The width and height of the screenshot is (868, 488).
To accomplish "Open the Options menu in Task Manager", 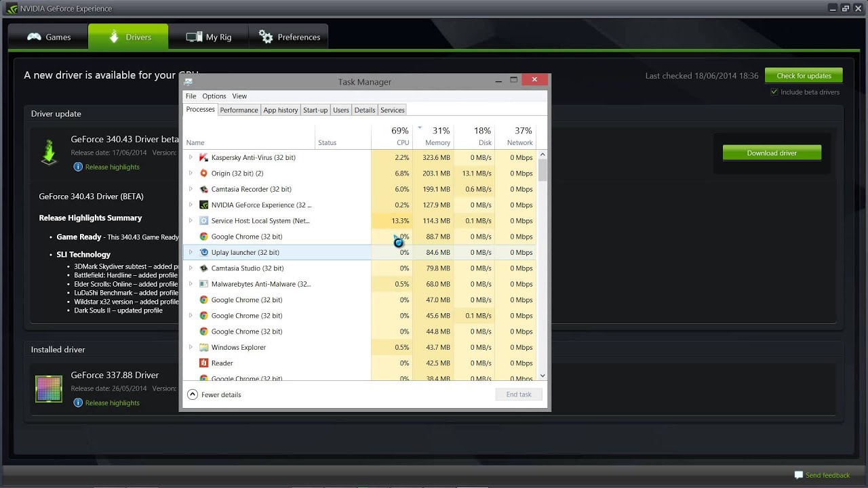I will point(214,96).
